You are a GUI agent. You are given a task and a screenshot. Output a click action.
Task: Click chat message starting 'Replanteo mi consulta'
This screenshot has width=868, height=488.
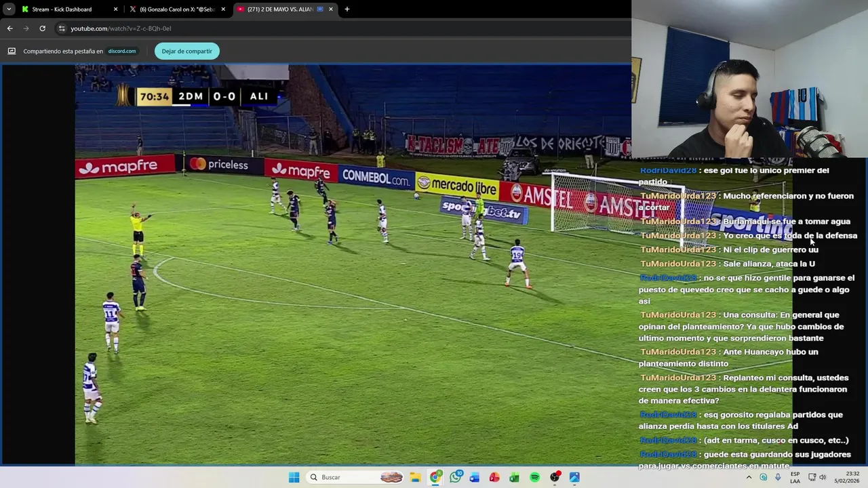click(743, 389)
